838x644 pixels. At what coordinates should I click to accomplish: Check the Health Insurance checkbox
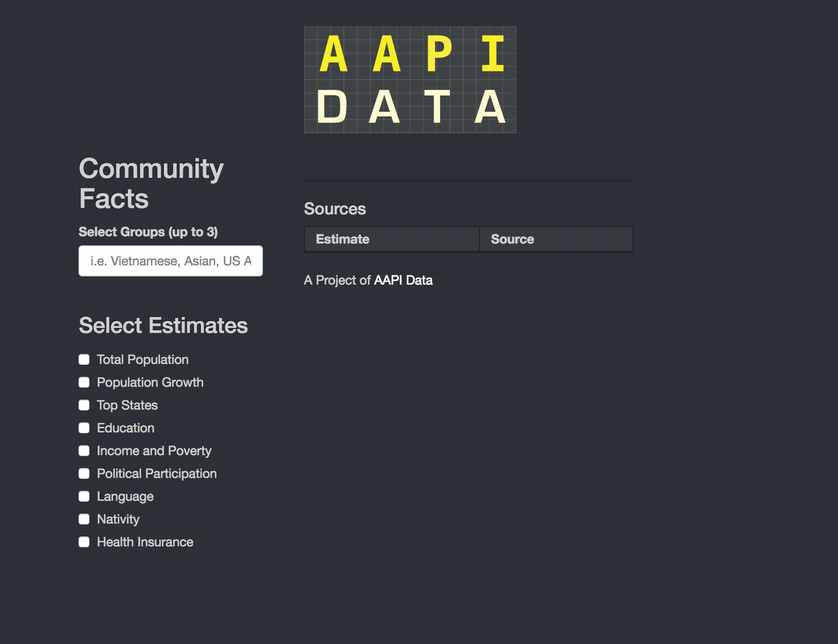[x=84, y=542]
